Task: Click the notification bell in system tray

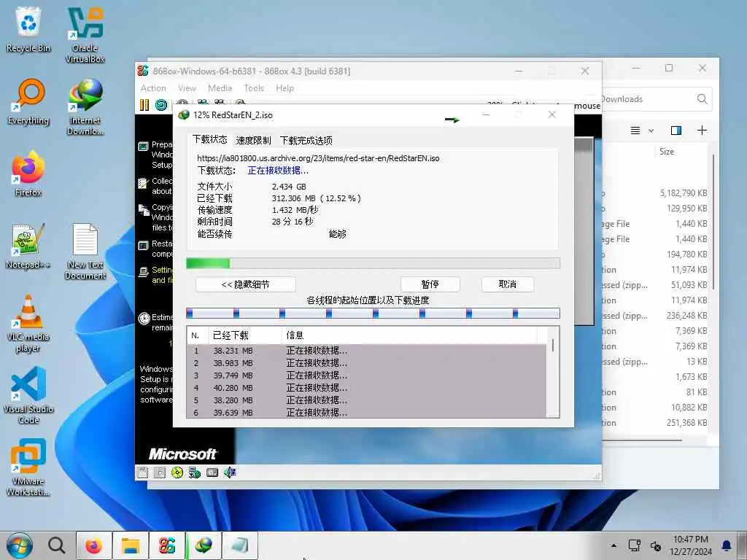Action: click(x=727, y=545)
